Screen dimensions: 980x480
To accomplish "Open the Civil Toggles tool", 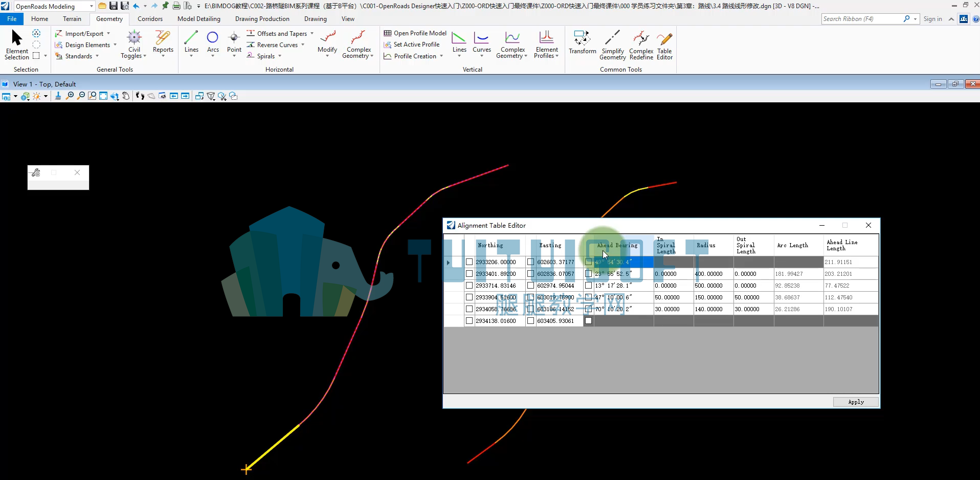I will [134, 45].
